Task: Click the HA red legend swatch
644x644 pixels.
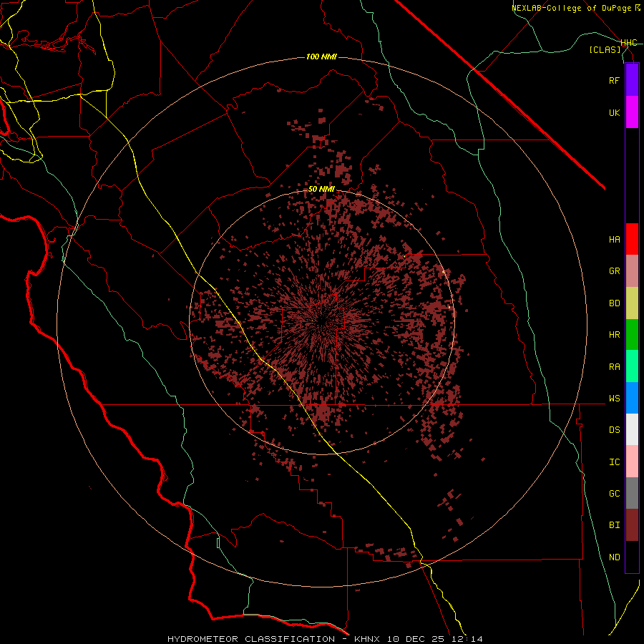Action: (x=632, y=239)
